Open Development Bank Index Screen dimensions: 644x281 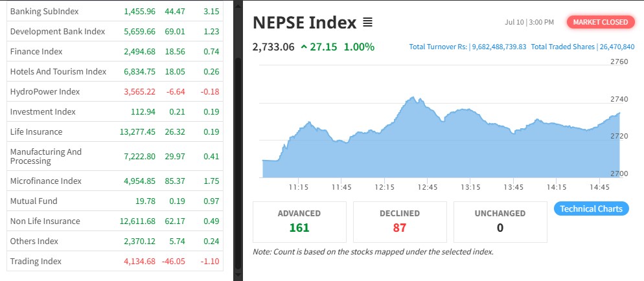click(x=57, y=32)
